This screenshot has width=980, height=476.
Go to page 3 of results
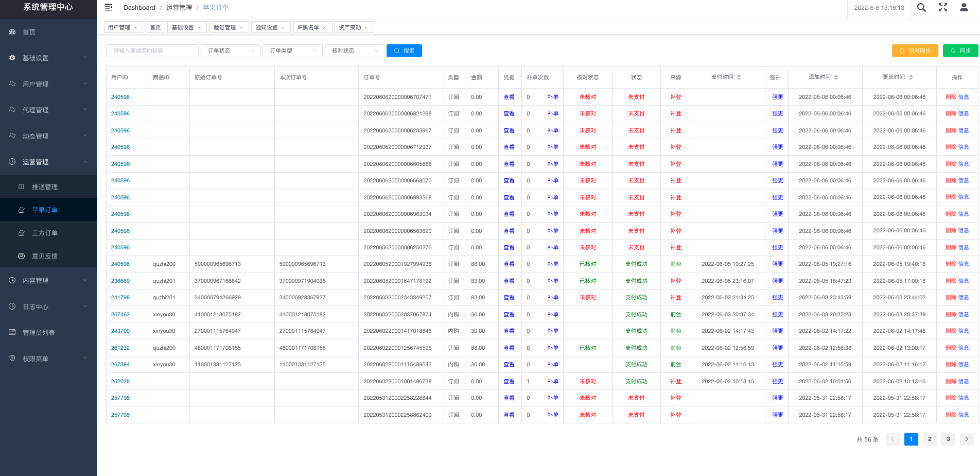click(948, 439)
